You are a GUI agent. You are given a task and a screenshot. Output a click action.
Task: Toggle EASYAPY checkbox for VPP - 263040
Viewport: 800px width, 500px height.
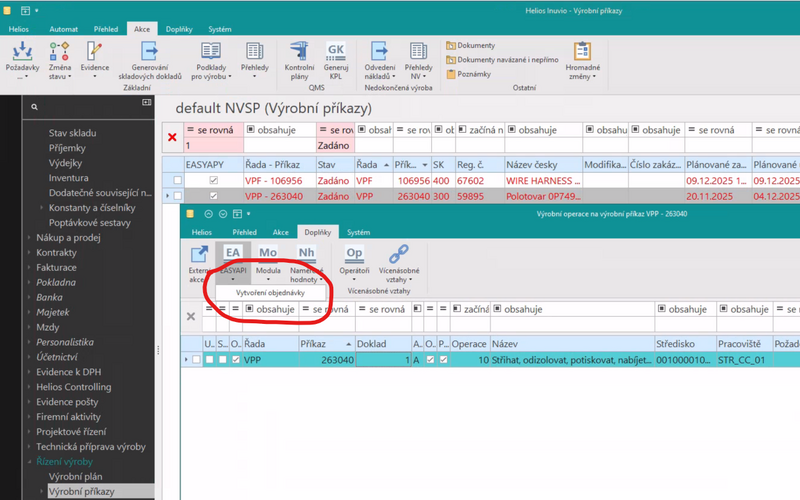click(212, 196)
